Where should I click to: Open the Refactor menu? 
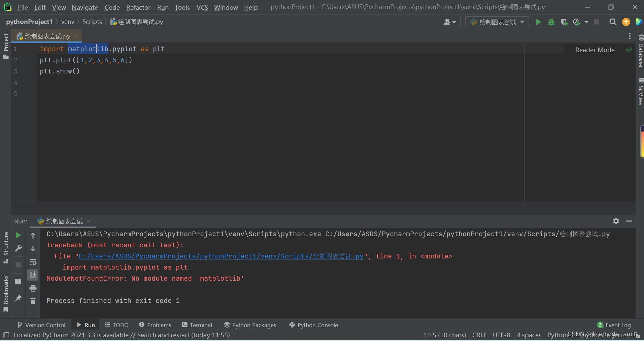138,7
